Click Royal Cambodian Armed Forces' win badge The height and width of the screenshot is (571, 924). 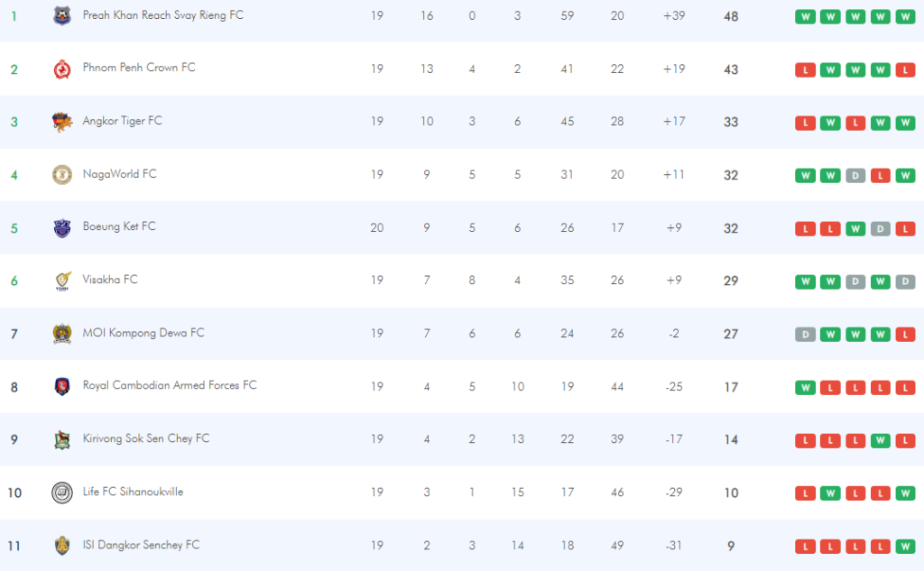click(x=805, y=388)
